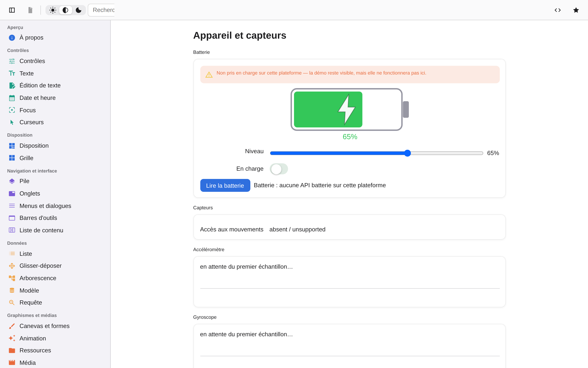Open À propos info icon
This screenshot has height=368, width=588.
click(12, 38)
